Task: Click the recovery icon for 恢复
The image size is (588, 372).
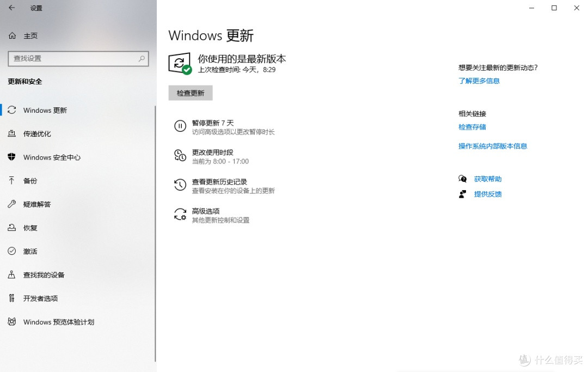Action: (x=12, y=228)
